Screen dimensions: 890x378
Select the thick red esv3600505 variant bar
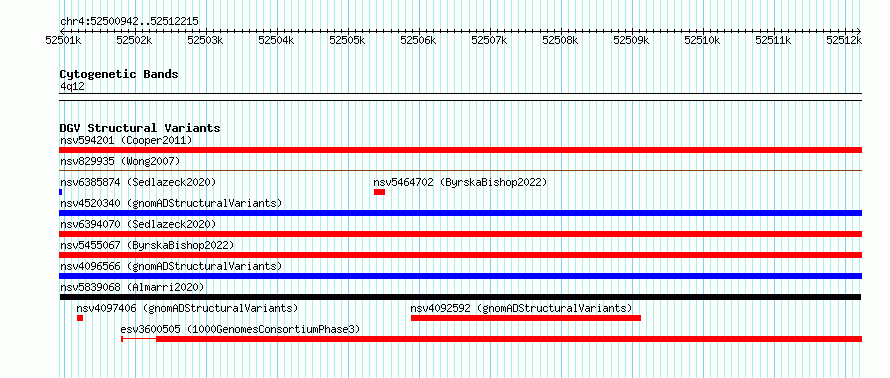pyautogui.click(x=509, y=339)
